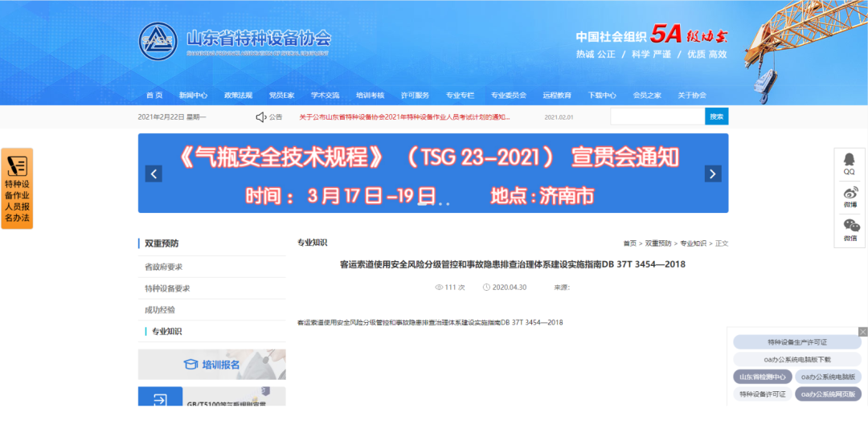This screenshot has width=868, height=441.
Task: Go to previous banner slide arrow
Action: 154,174
